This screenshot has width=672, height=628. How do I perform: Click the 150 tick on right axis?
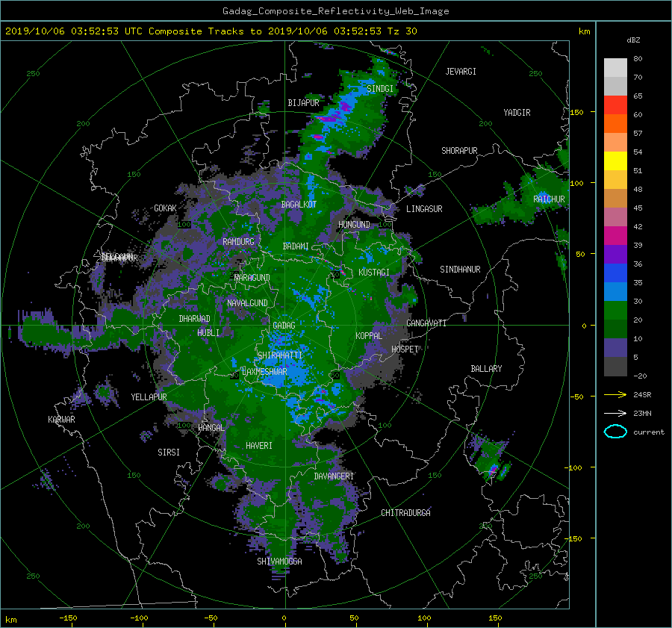pos(577,112)
